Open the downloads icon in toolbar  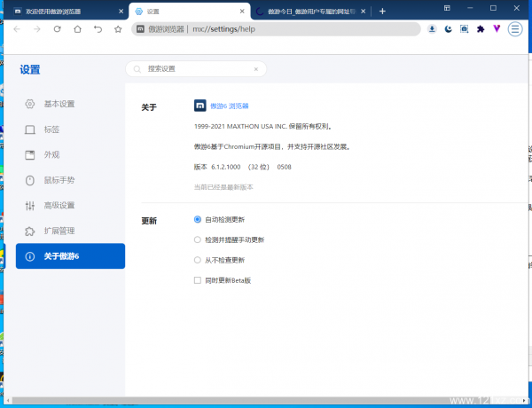(432, 29)
